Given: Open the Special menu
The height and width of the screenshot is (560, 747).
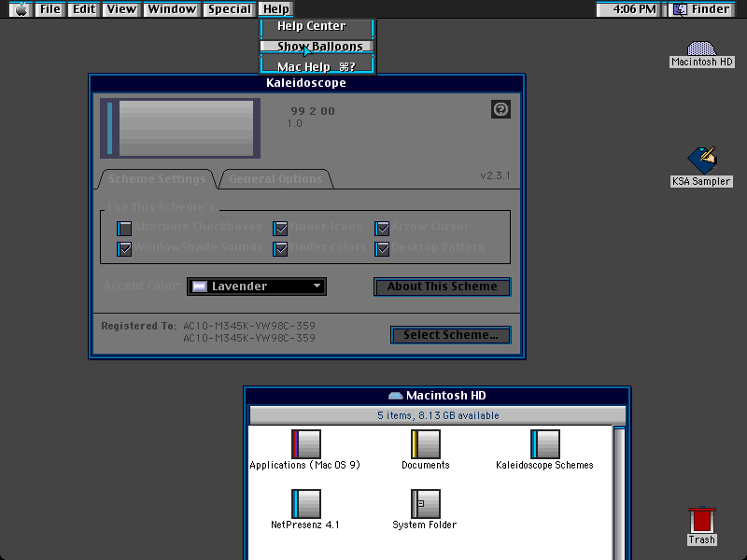Looking at the screenshot, I should coord(229,9).
